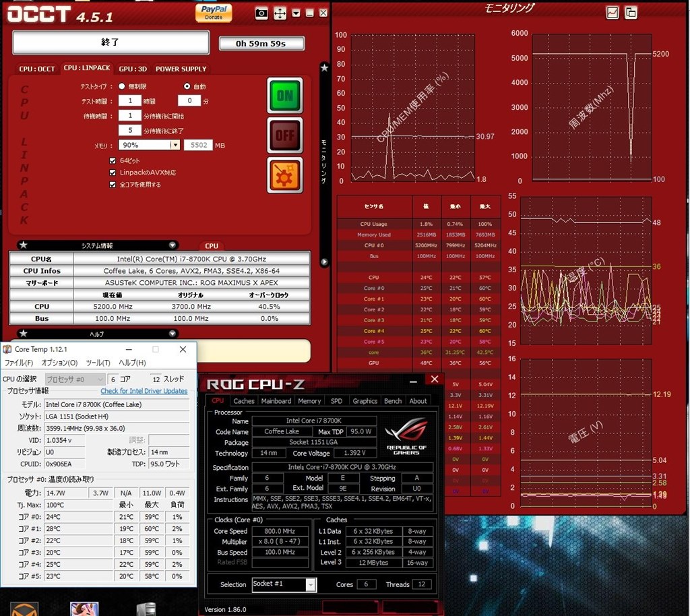Click idle-before-end field showing 5
Image resolution: width=690 pixels, height=616 pixels.
coord(130,130)
